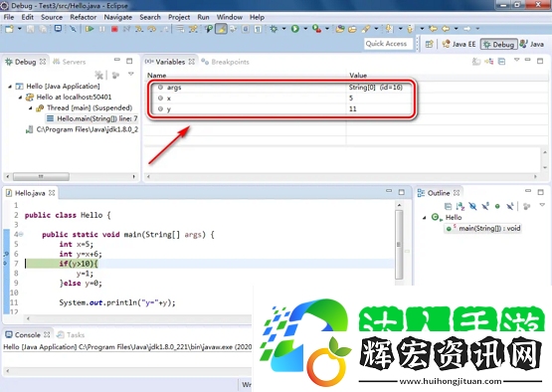Image resolution: width=552 pixels, height=392 pixels.
Task: Toggle Mark Occurrences highlighted toolbar button
Action: tap(221, 29)
